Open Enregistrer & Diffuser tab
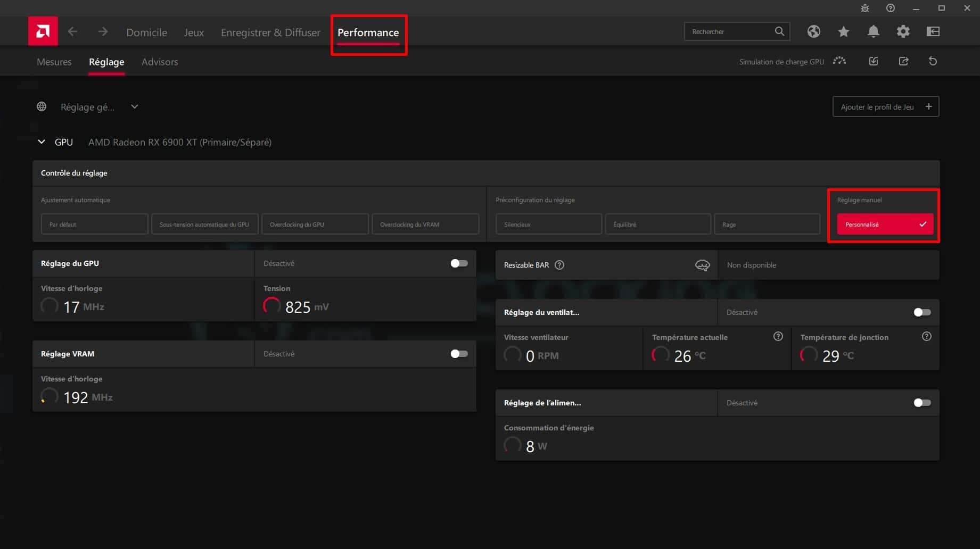 click(270, 32)
